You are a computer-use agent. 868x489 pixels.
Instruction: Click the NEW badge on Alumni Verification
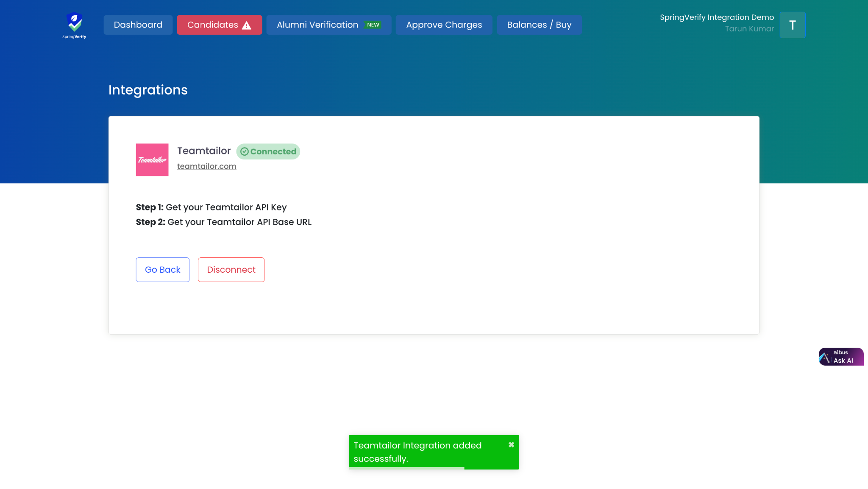pyautogui.click(x=373, y=25)
